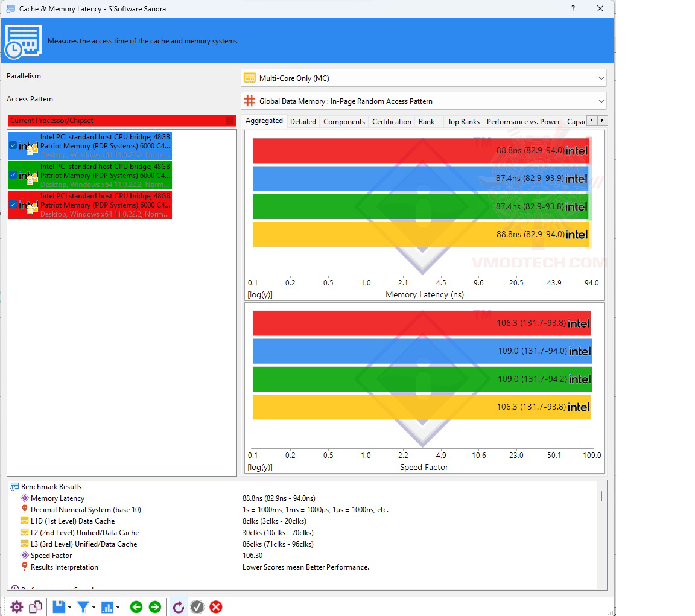Open the save icon's dropdown arrow

coord(69,607)
